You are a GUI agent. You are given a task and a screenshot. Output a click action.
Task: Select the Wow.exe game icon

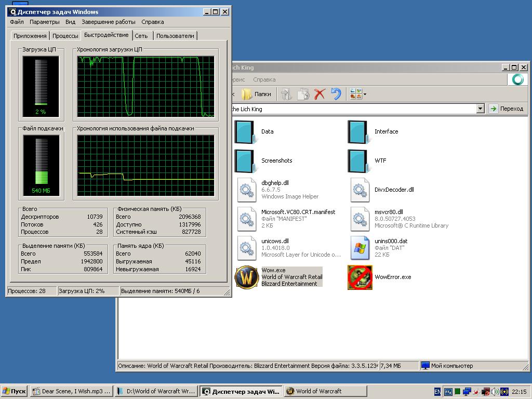tap(247, 277)
